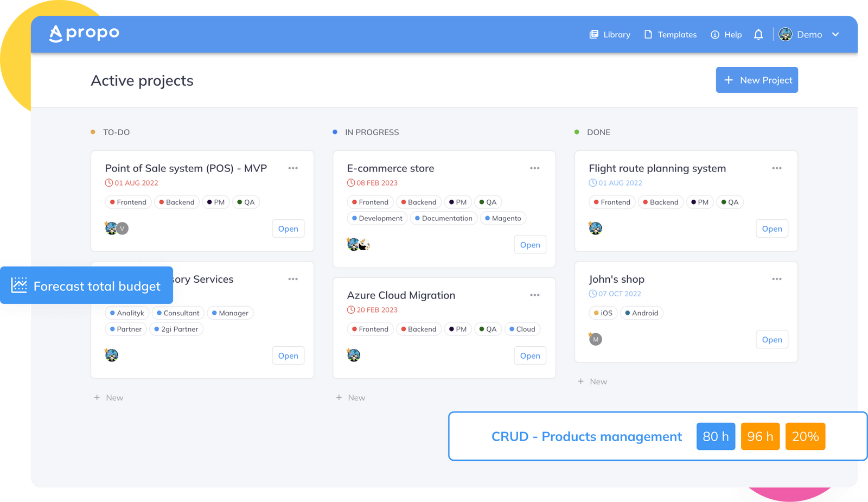Click the 20% progress badge on CRUD card
The height and width of the screenshot is (502, 868).
tap(805, 436)
